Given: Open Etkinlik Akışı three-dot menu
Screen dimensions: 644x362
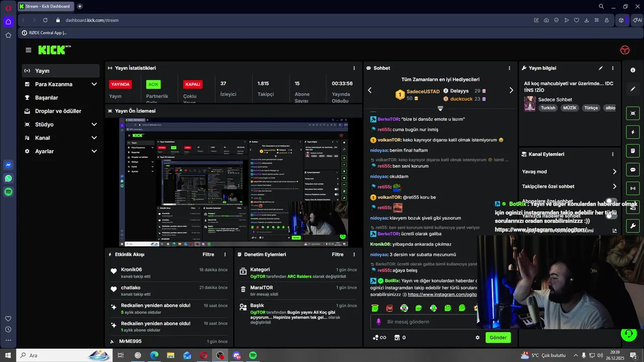Looking at the screenshot, I should (x=225, y=254).
